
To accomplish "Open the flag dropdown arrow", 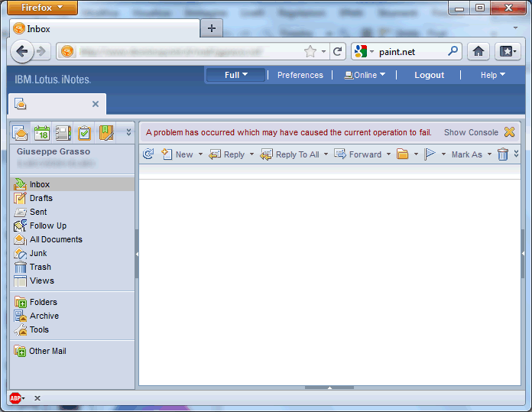I will point(443,154).
